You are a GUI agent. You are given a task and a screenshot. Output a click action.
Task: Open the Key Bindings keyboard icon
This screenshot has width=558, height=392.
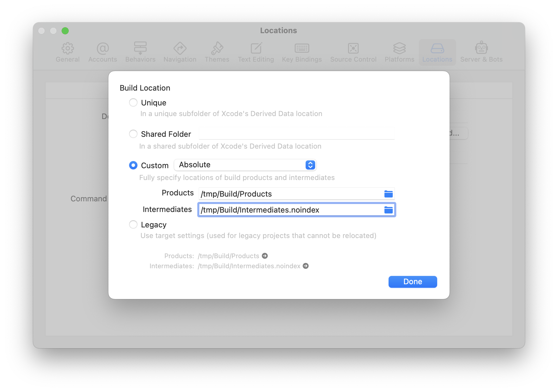pyautogui.click(x=302, y=48)
